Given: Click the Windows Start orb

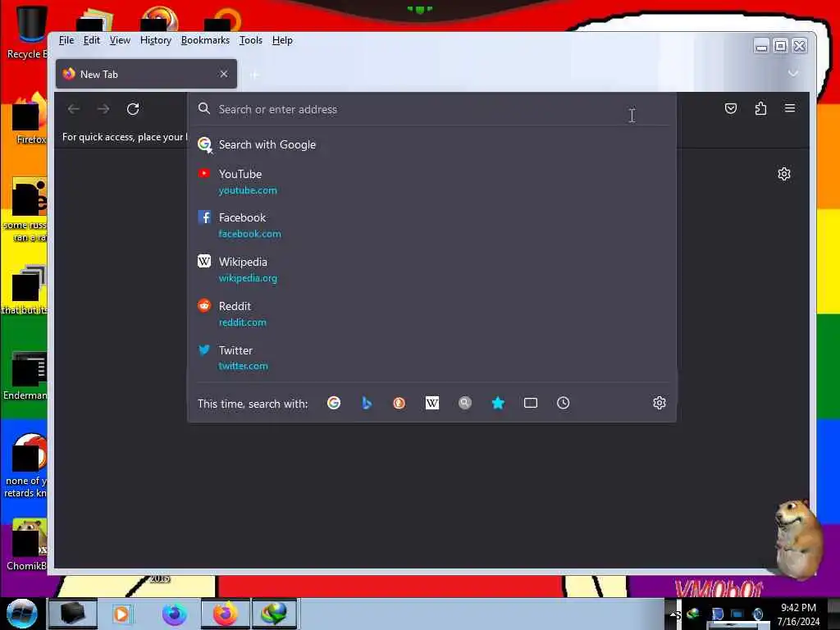Looking at the screenshot, I should [21, 614].
